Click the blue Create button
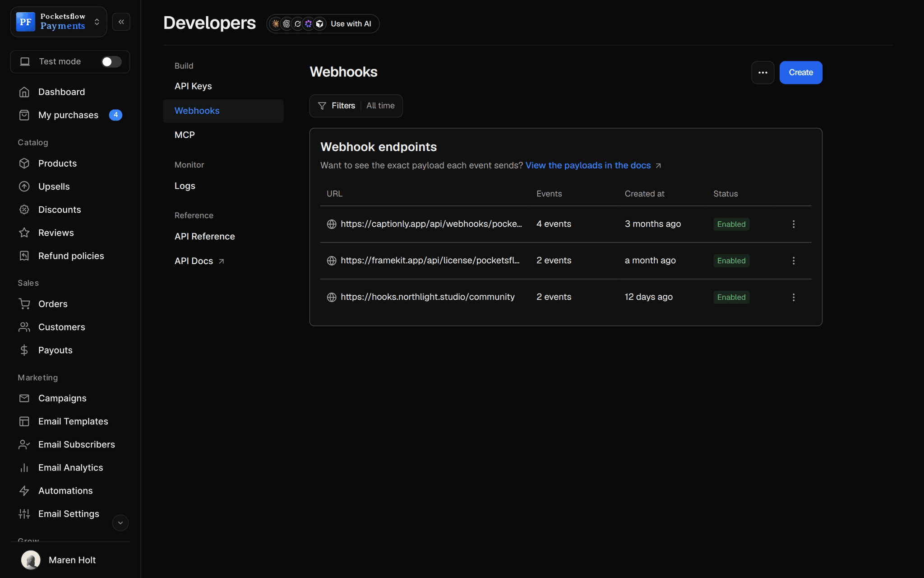This screenshot has width=924, height=578. (x=801, y=73)
